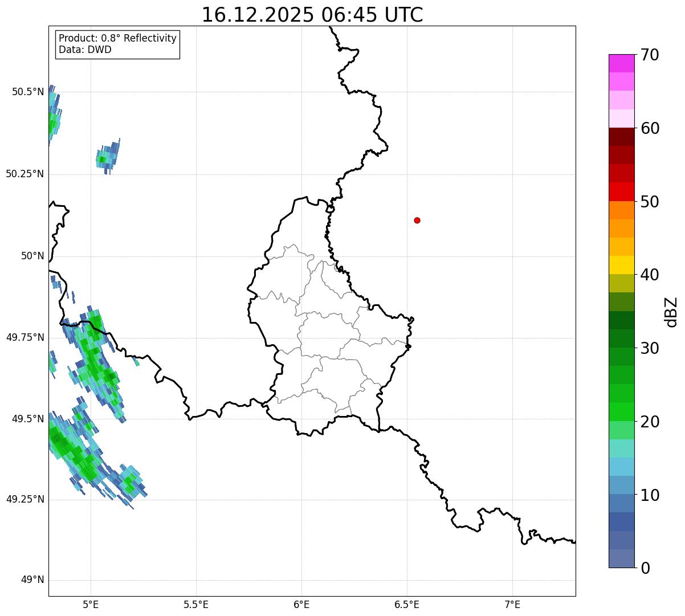Screen dimensions: 685x616
Task: Click the "Data: DWD" label
Action: tap(85, 50)
